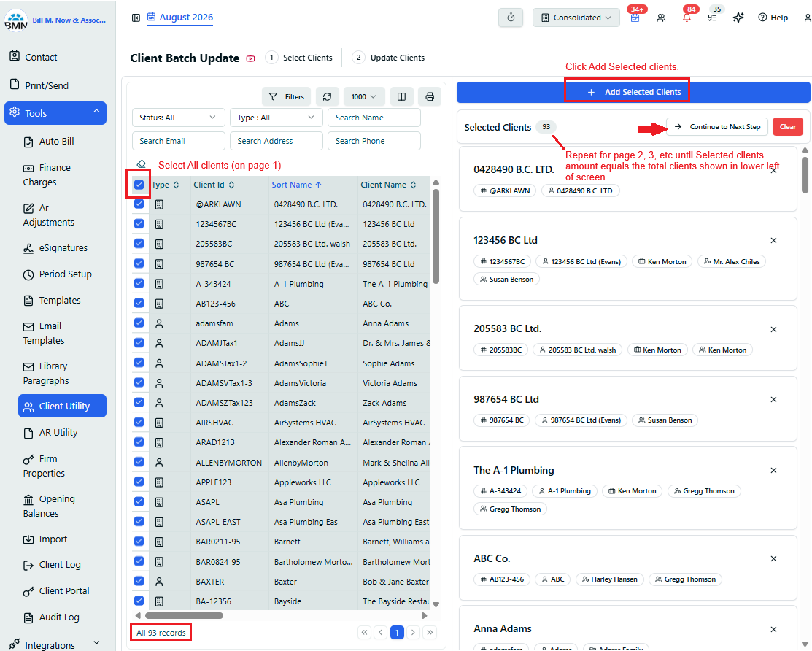This screenshot has width=812, height=651.
Task: Sort by the Client Name column
Action: click(x=388, y=185)
